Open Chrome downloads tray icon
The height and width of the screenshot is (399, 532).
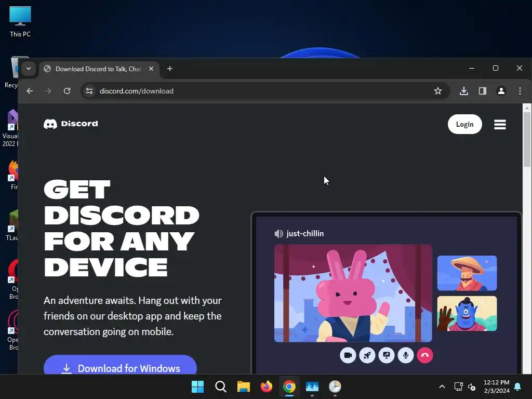point(464,91)
